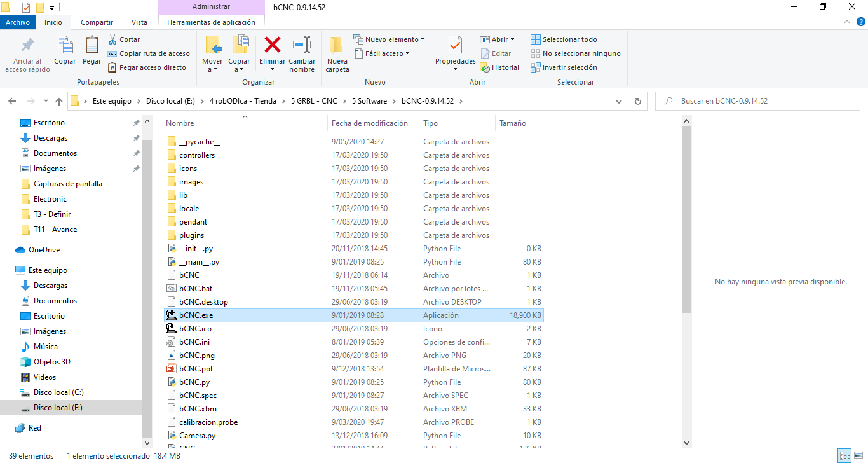Click Copiar ruta de acceso
This screenshot has width=868, height=463.
click(149, 53)
